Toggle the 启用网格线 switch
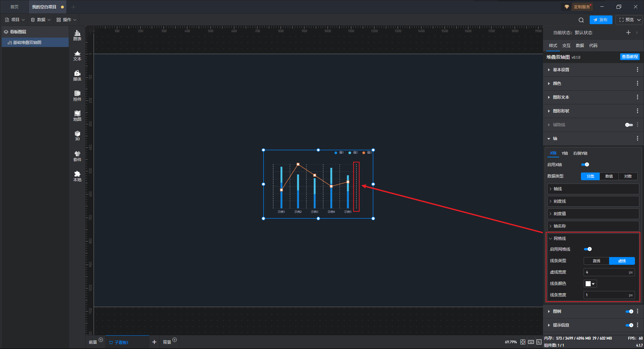This screenshot has height=349, width=644. point(588,249)
